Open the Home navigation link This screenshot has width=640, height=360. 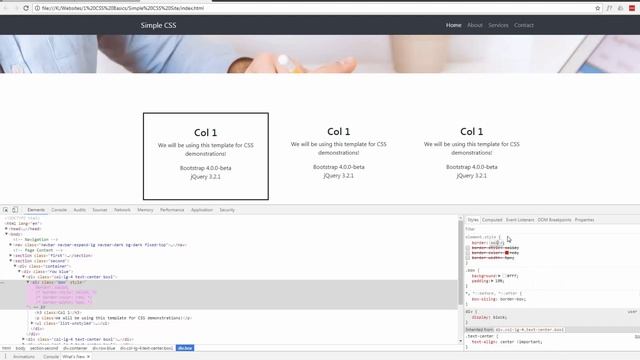453,25
